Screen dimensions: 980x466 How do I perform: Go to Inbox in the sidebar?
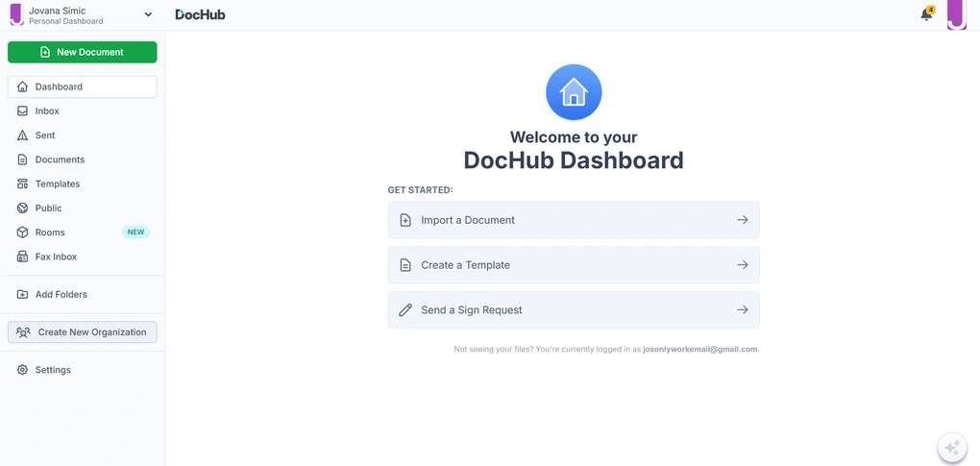[x=83, y=111]
